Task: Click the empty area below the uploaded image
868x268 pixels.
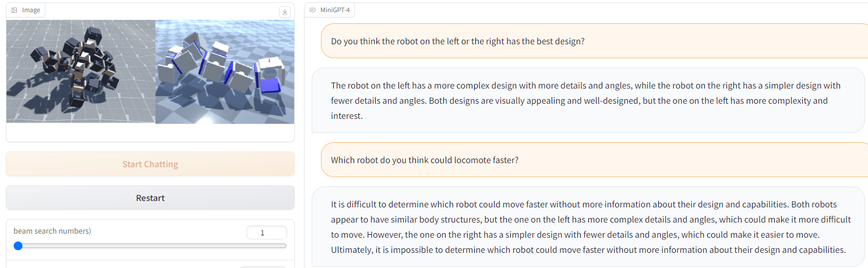Action: click(x=150, y=132)
